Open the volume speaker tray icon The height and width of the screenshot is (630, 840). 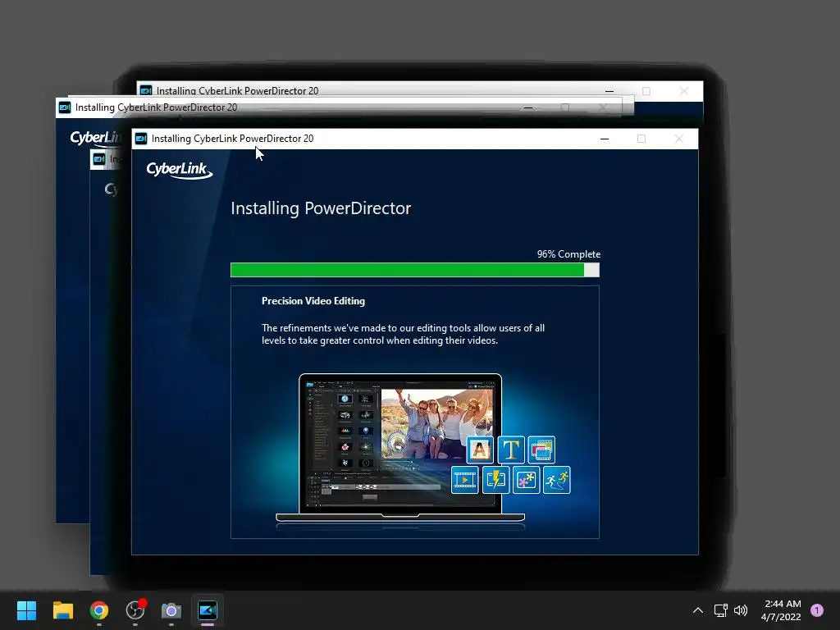pyautogui.click(x=741, y=609)
